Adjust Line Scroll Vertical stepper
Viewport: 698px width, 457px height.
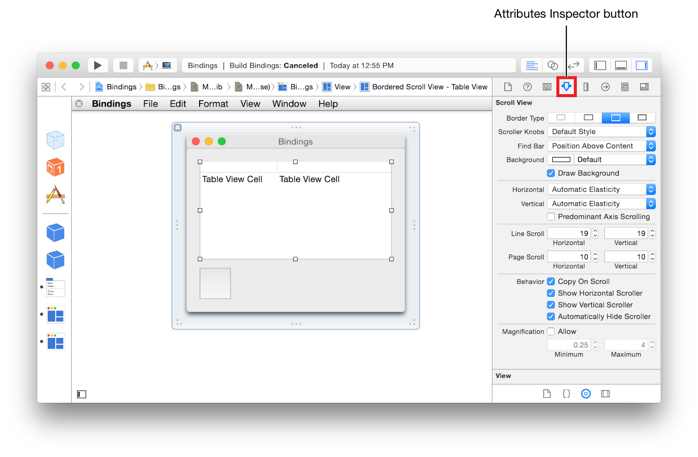pos(652,233)
